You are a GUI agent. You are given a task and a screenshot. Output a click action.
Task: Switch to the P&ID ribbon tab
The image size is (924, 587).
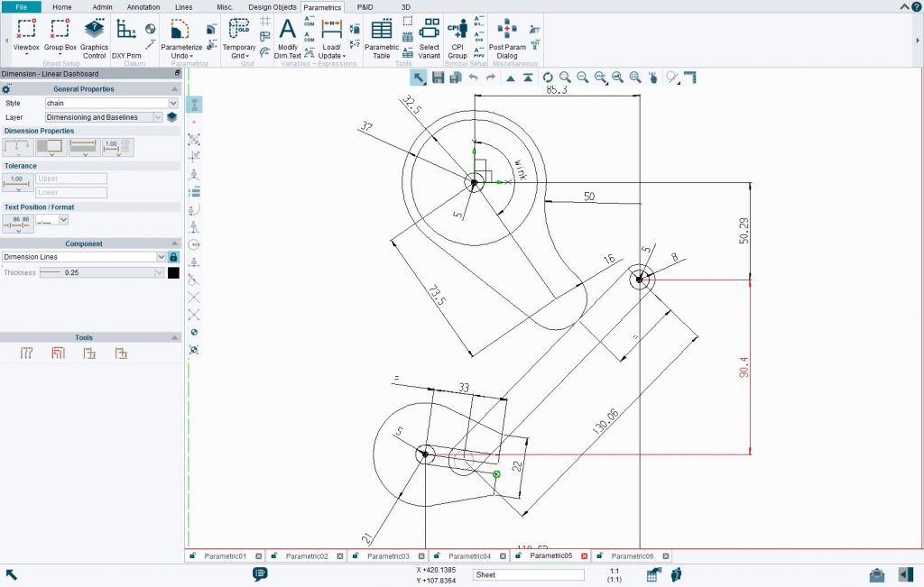tap(365, 6)
